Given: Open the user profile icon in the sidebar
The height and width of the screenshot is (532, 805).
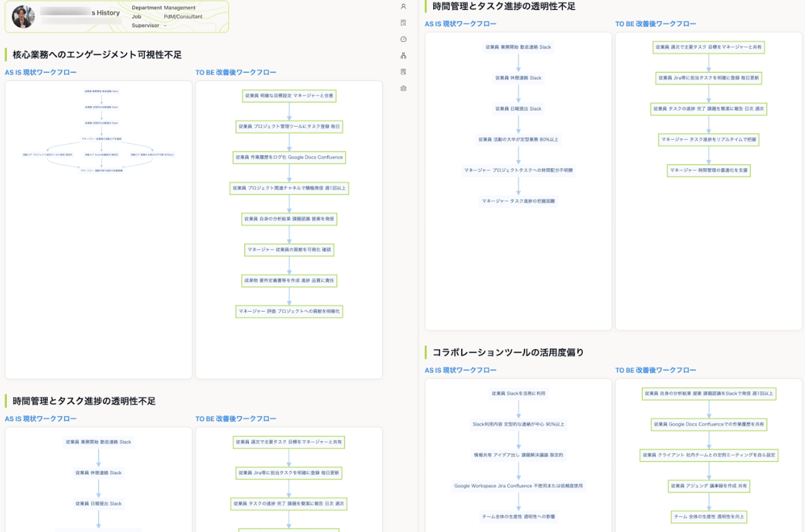Looking at the screenshot, I should point(403,6).
